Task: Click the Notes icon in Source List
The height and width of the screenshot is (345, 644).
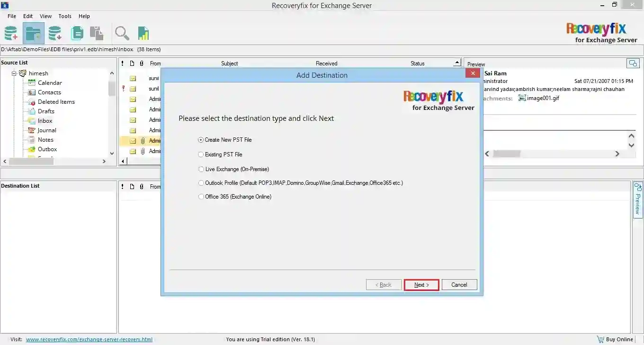Action: pyautogui.click(x=32, y=140)
